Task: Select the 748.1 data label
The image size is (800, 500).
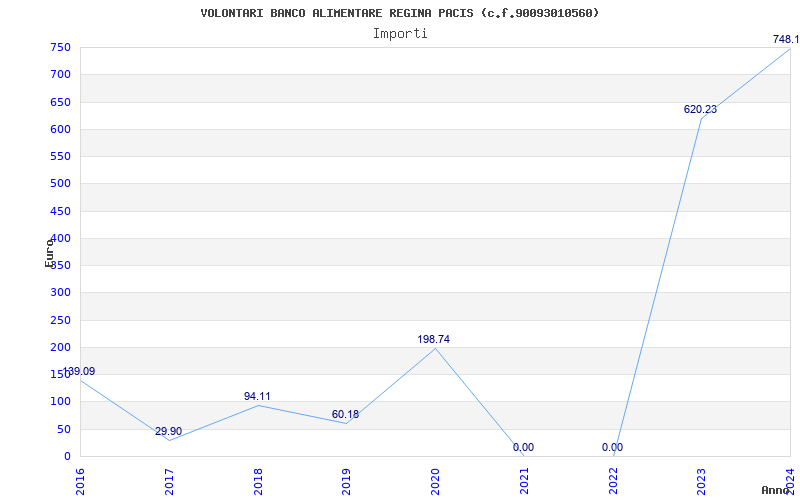Action: pyautogui.click(x=786, y=39)
